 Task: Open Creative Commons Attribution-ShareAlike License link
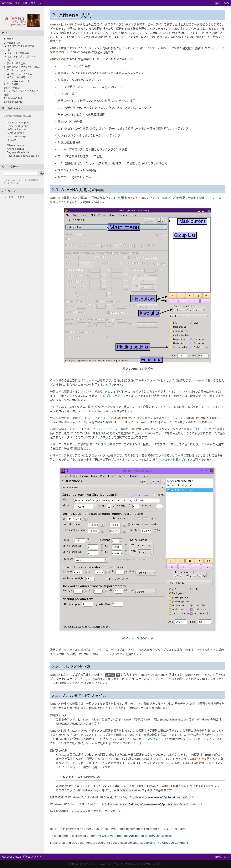click(x=133, y=836)
